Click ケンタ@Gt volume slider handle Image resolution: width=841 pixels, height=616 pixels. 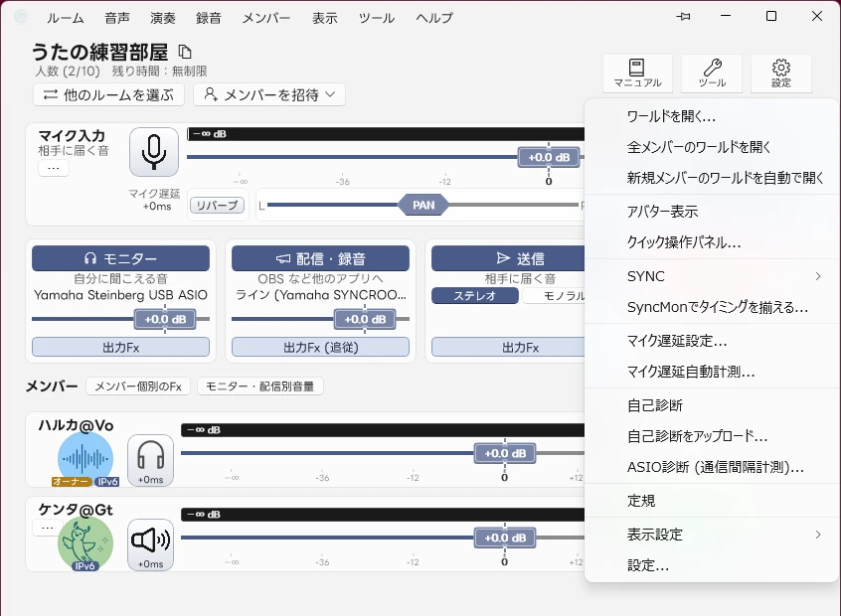[505, 538]
